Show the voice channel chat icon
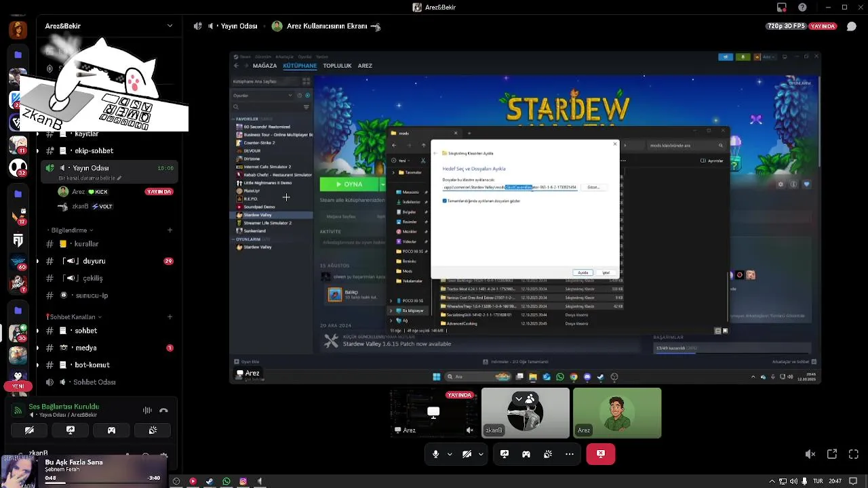Screen dimensions: 868x488 pos(852,26)
